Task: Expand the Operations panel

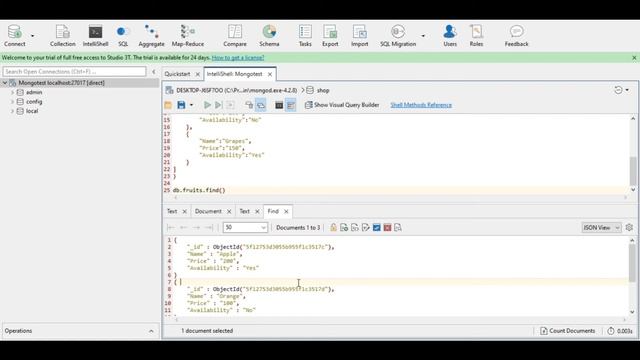Action: coord(151,331)
